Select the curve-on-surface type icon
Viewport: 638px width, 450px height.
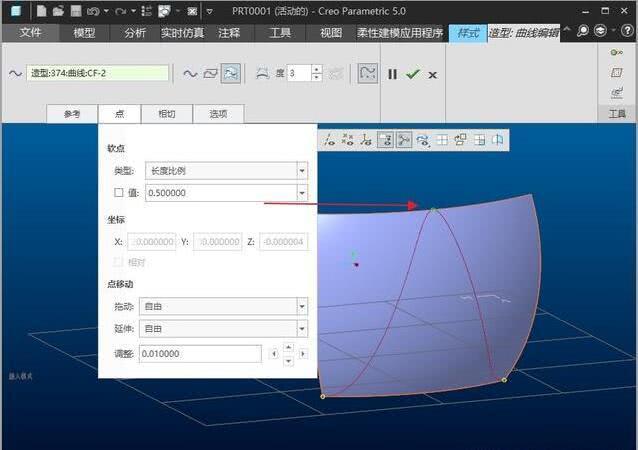(231, 73)
